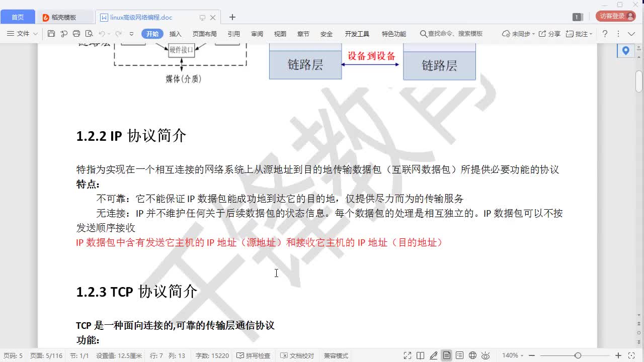
Task: Switch to the 插入 ribbon tab
Action: pos(175,34)
